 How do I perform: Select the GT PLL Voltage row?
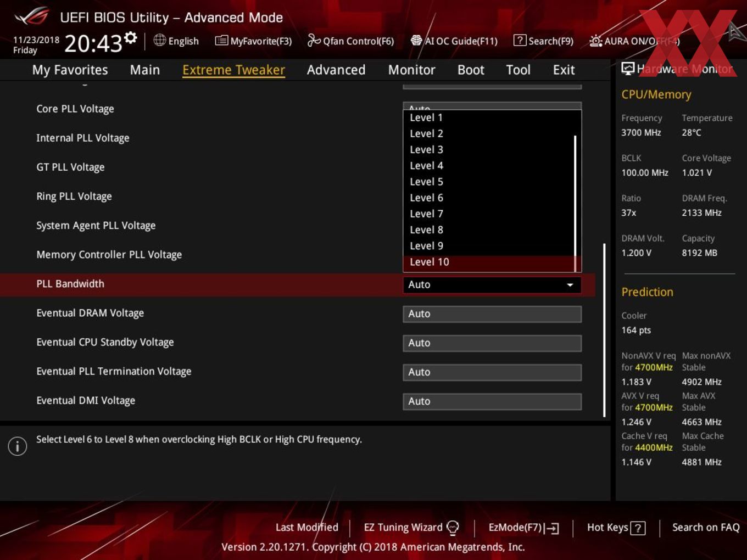click(70, 167)
